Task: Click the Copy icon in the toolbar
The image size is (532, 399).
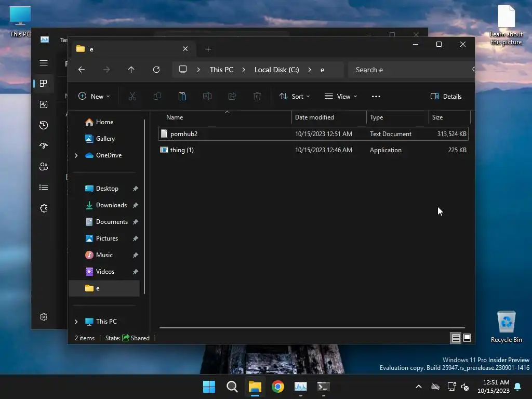Action: click(157, 96)
